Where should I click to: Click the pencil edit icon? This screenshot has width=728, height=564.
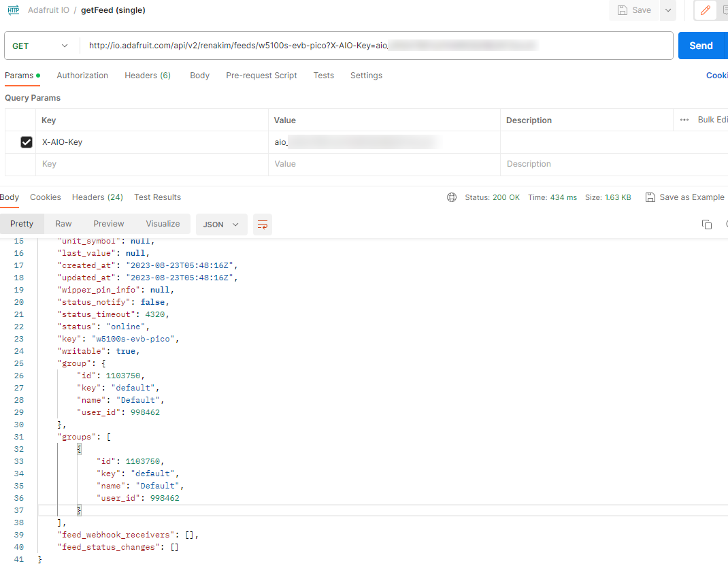coord(706,10)
